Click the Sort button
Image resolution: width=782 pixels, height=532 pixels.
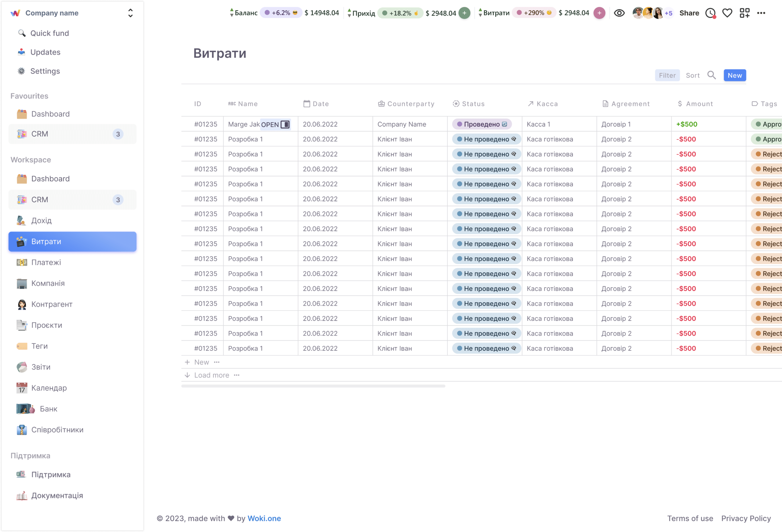tap(693, 75)
